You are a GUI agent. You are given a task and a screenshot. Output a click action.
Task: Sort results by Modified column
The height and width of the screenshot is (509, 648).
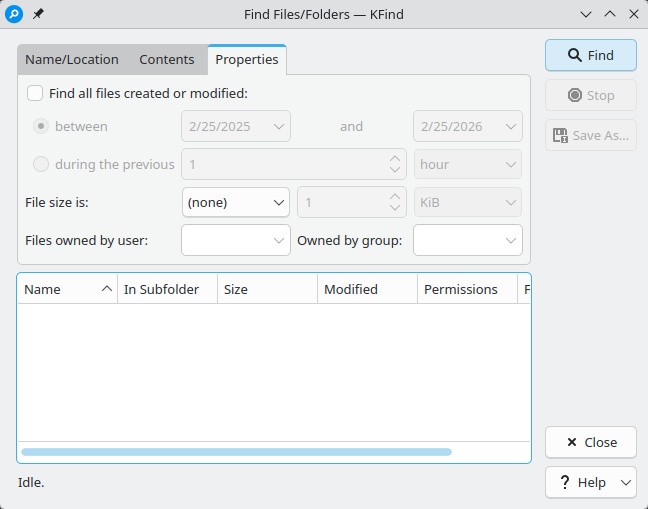click(x=367, y=290)
